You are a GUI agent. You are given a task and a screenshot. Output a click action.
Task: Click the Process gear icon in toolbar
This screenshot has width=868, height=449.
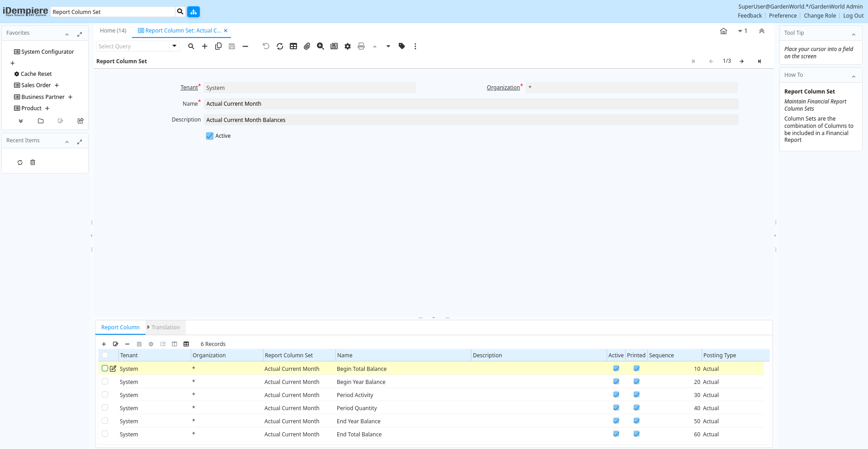click(348, 46)
